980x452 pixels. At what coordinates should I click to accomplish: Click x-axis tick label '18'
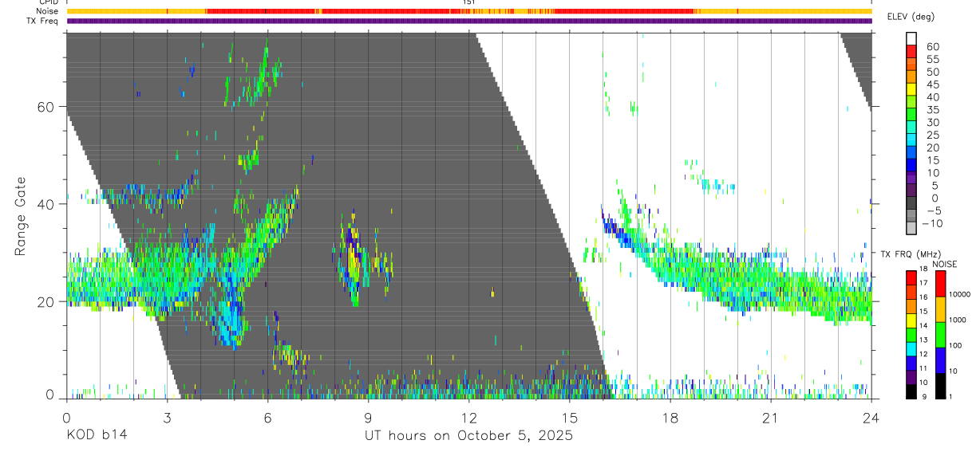[670, 419]
